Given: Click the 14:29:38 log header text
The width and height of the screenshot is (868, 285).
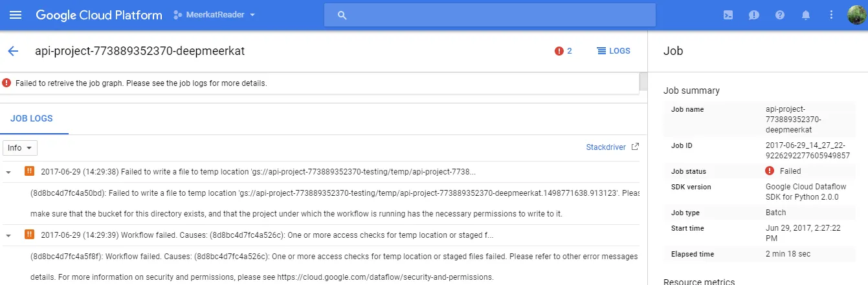Looking at the screenshot, I should [258, 172].
